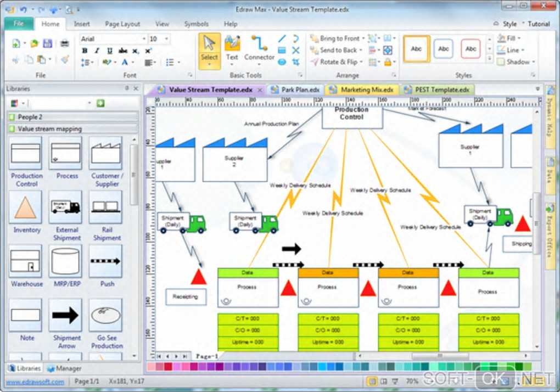Viewport: 560px width, 392px height.
Task: Pick the Process shape from library
Action: click(x=66, y=154)
